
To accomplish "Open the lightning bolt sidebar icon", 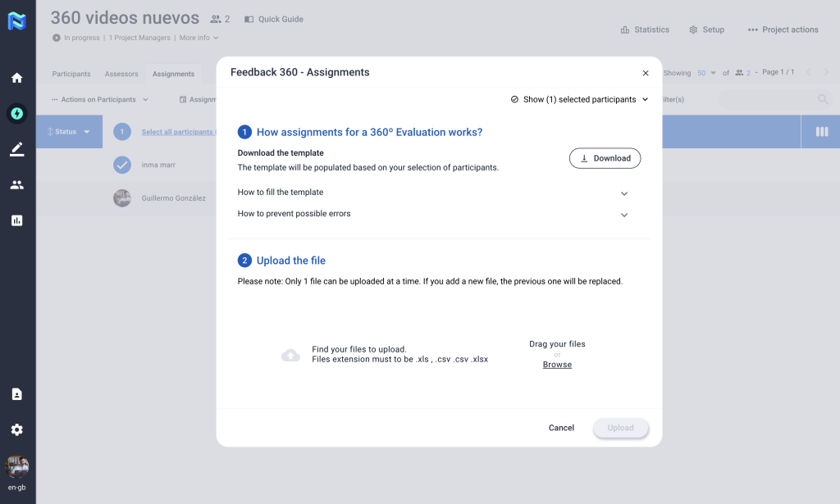I will [x=16, y=114].
